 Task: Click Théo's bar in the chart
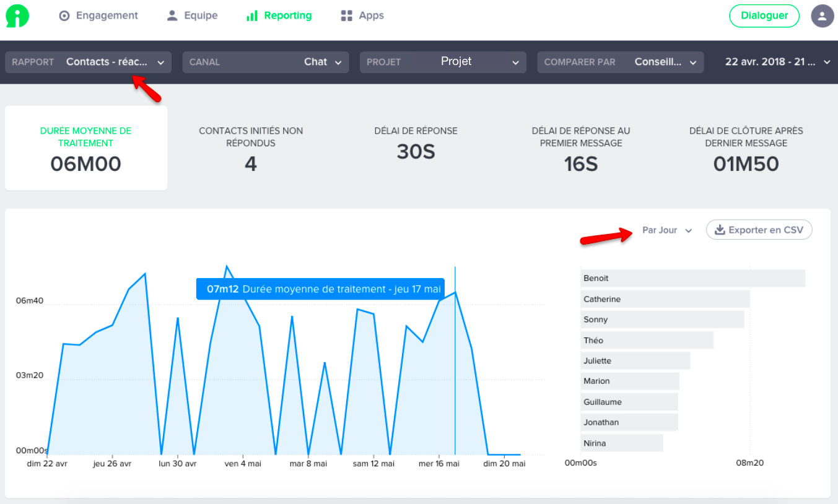(x=647, y=340)
